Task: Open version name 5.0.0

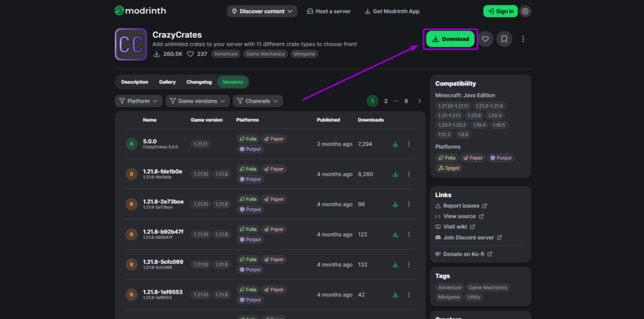Action: 150,141
